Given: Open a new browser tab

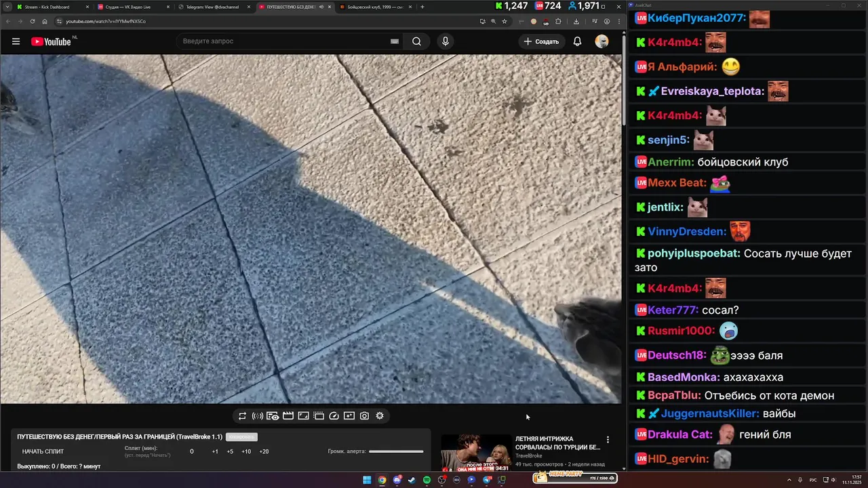Looking at the screenshot, I should point(422,7).
